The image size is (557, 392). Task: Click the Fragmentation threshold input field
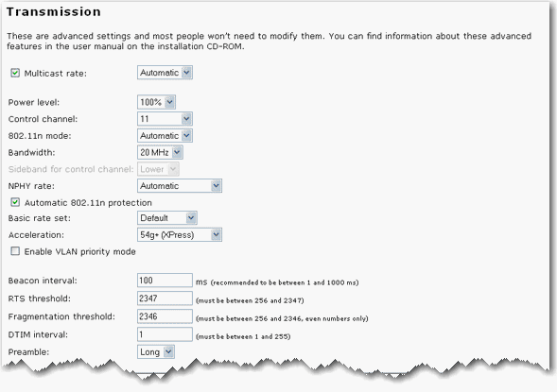[165, 316]
